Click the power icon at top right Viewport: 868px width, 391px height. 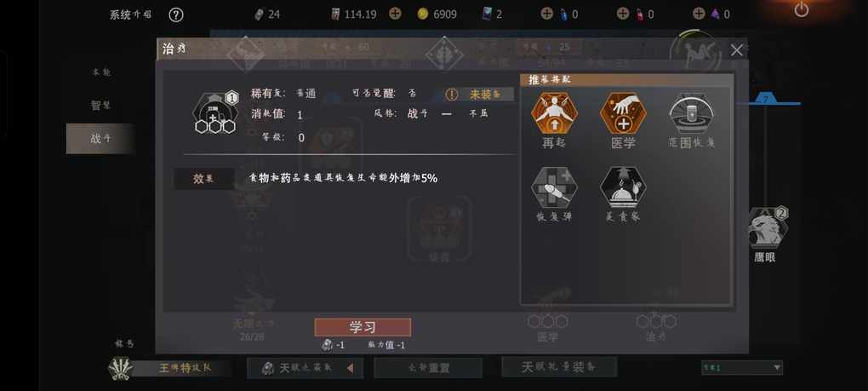(x=801, y=9)
